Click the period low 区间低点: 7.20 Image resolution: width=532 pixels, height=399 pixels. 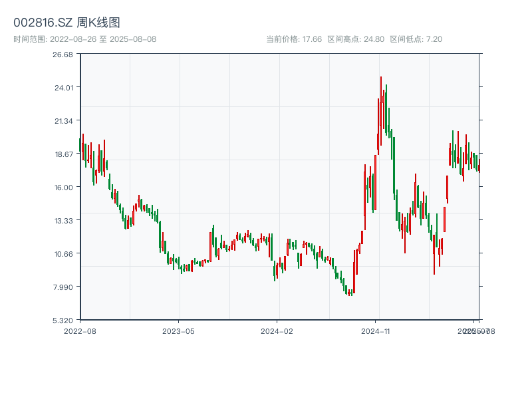click(x=416, y=39)
